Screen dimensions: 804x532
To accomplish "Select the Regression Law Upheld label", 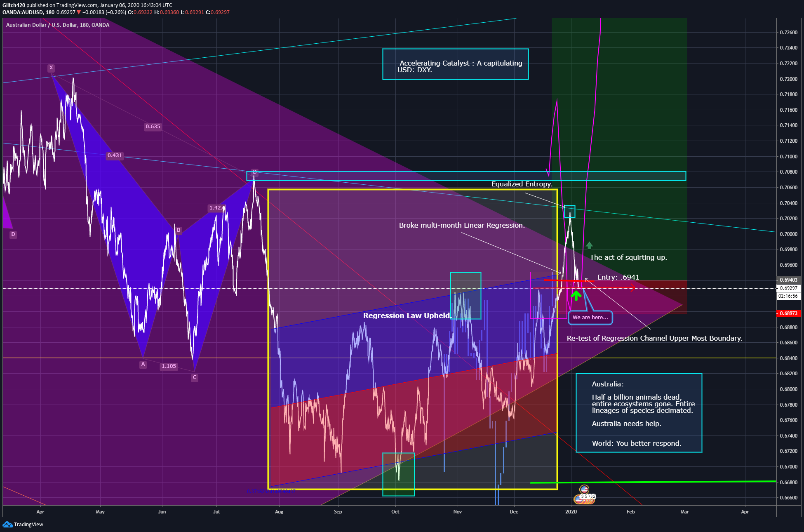I will coord(407,315).
